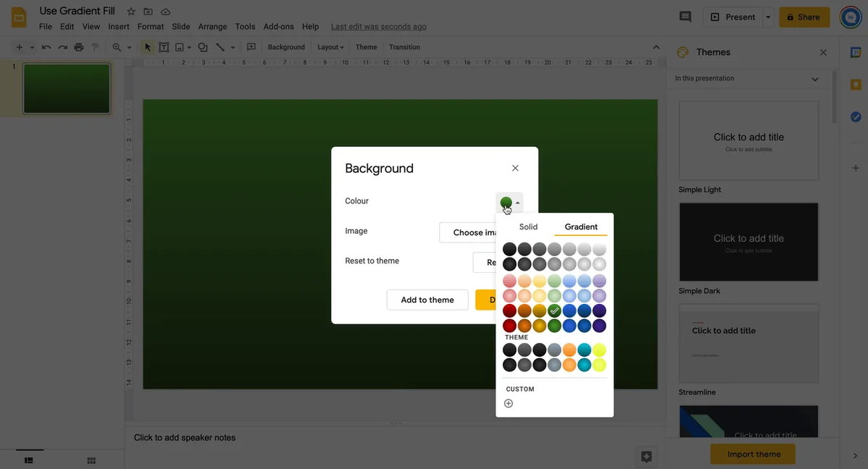
Task: Hide the menus with toolbar chevron
Action: 656,47
